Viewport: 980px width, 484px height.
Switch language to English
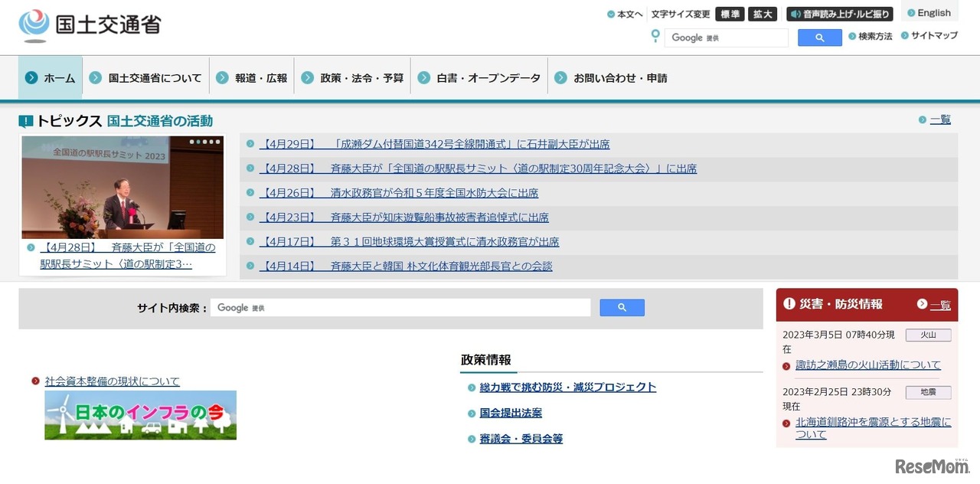tap(929, 13)
